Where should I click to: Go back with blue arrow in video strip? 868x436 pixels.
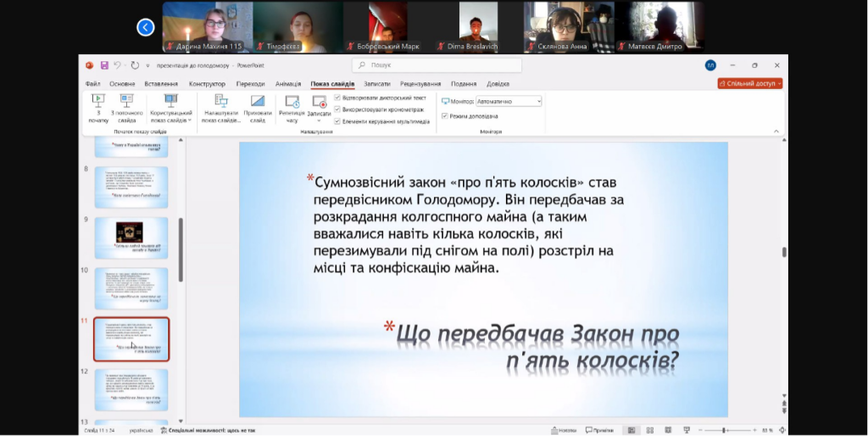click(x=146, y=27)
